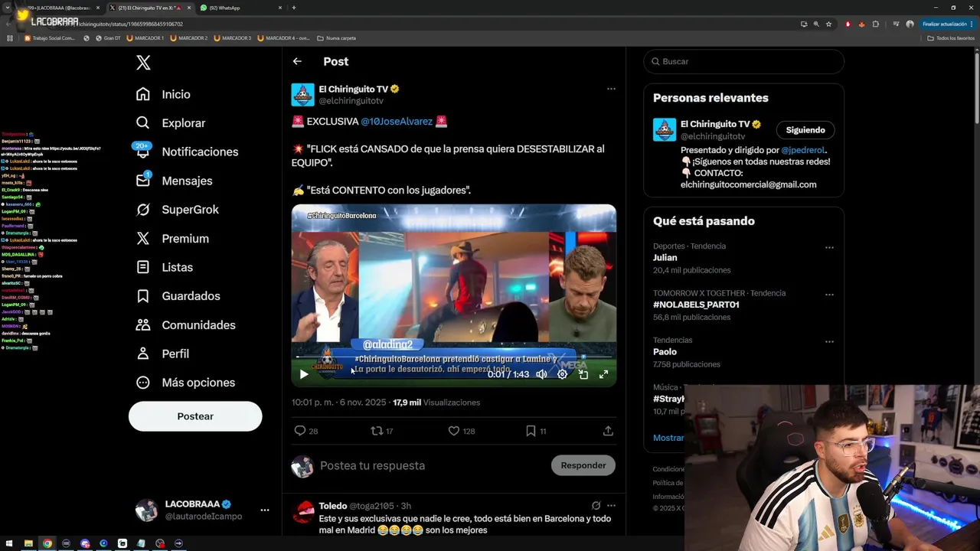Open options for Julian trend

point(829,247)
